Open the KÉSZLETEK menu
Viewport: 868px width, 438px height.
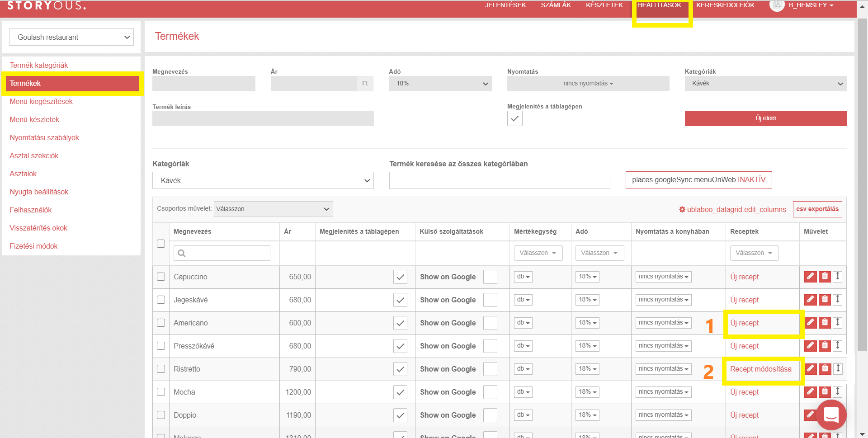pos(604,5)
